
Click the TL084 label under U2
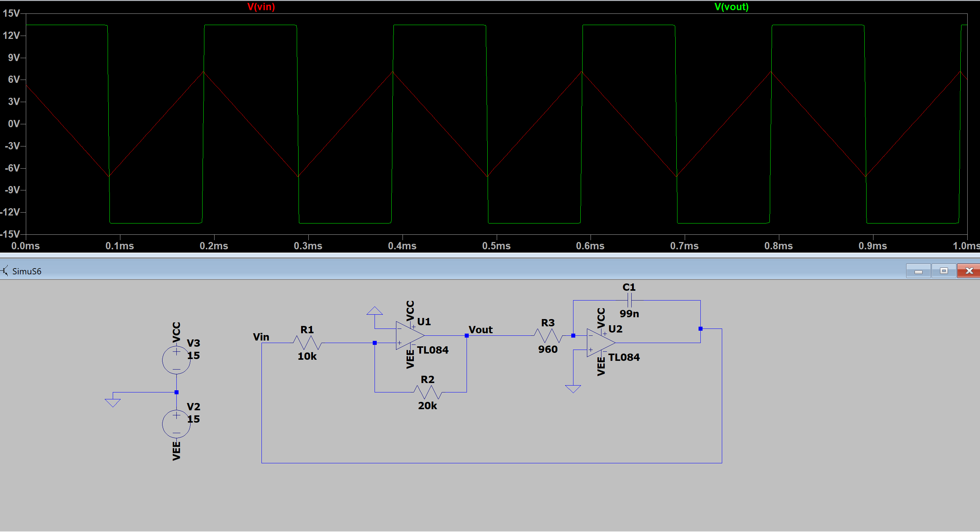[624, 358]
